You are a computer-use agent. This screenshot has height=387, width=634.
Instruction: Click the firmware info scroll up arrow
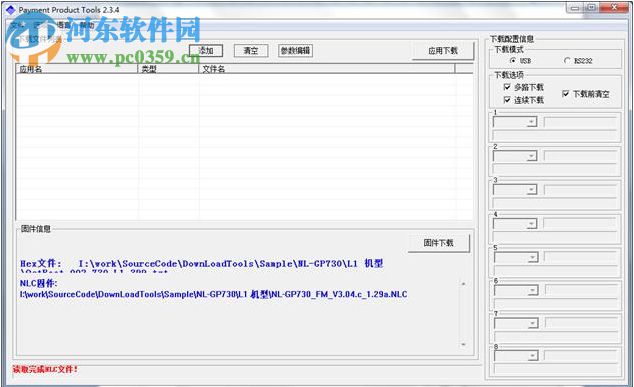pos(463,284)
